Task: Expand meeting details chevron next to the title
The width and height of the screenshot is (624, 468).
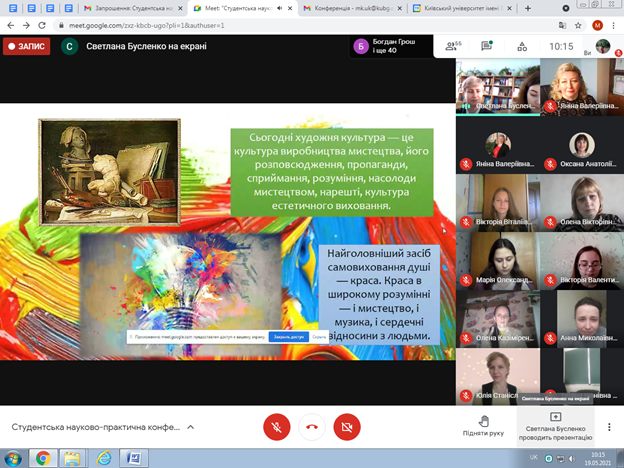Action: coord(191,427)
